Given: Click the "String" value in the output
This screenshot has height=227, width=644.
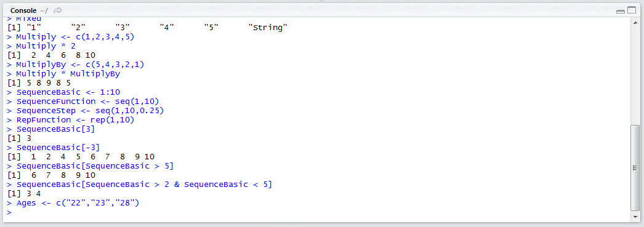Looking at the screenshot, I should point(268,28).
